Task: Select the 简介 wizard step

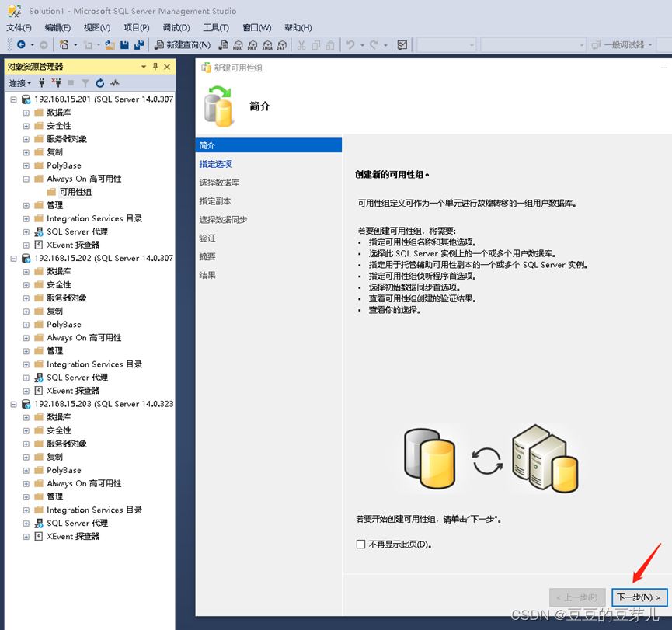Action: [268, 145]
